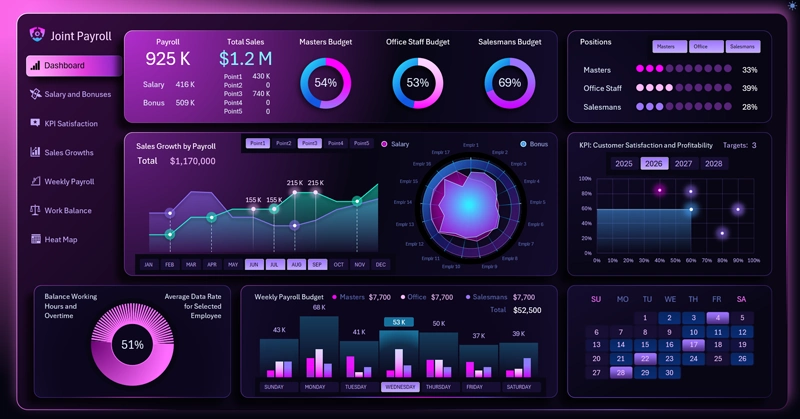The height and width of the screenshot is (419, 800).
Task: Select the 2027 year tab
Action: click(x=683, y=163)
